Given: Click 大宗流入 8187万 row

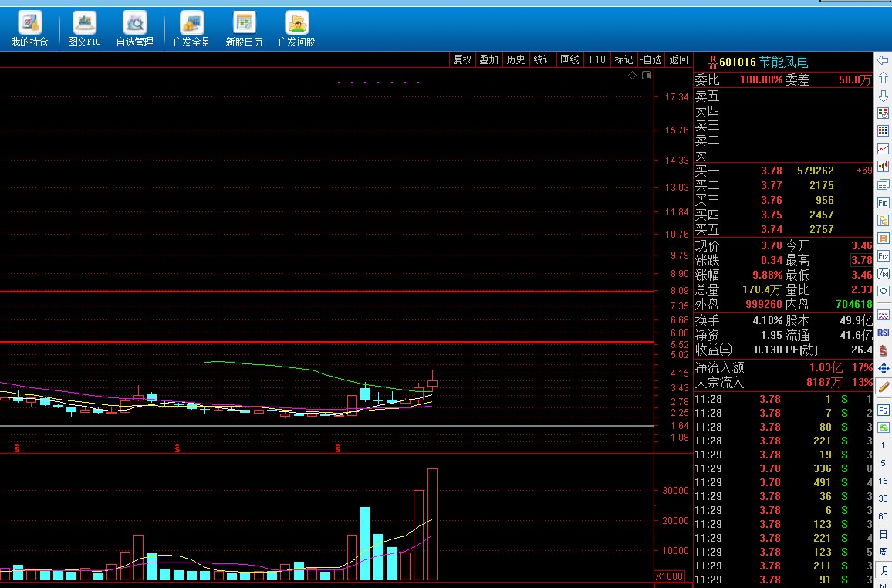Looking at the screenshot, I should click(783, 382).
